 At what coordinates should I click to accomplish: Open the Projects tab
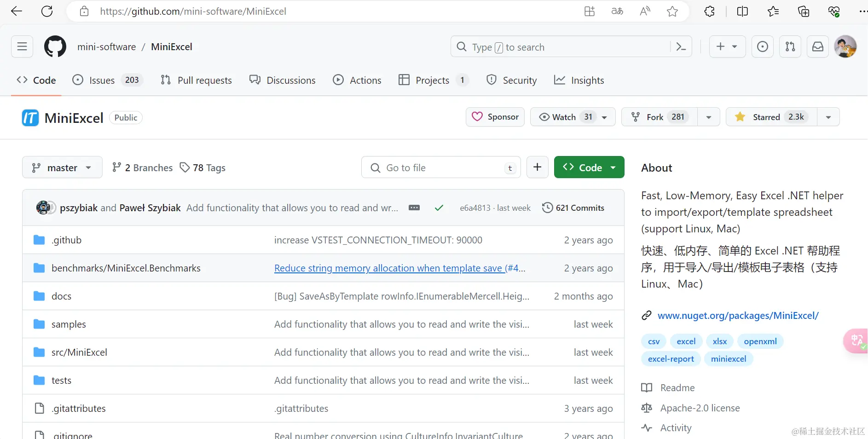[x=434, y=80]
